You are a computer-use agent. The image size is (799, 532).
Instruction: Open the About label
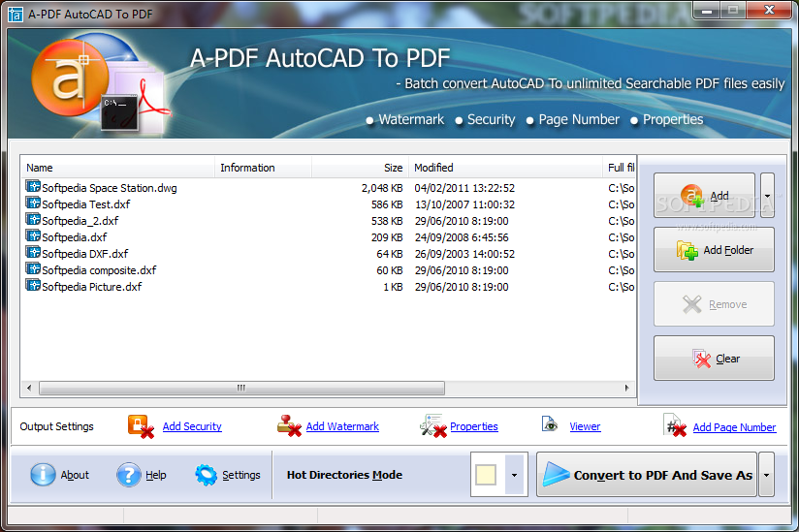click(75, 475)
